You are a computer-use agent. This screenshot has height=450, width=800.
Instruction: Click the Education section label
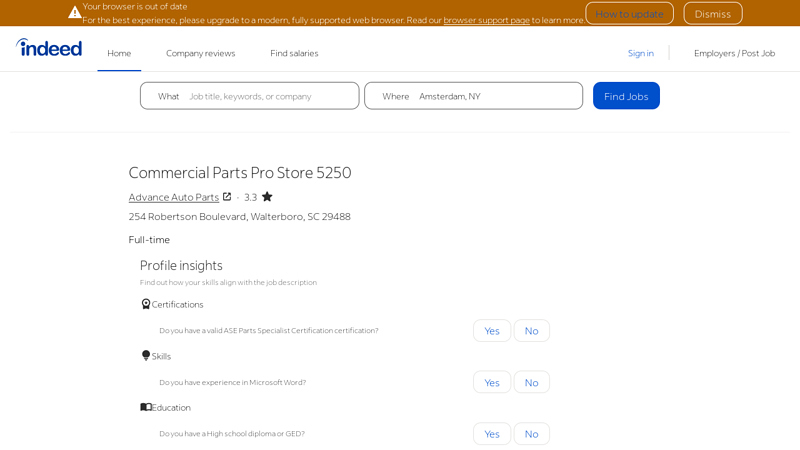click(171, 408)
